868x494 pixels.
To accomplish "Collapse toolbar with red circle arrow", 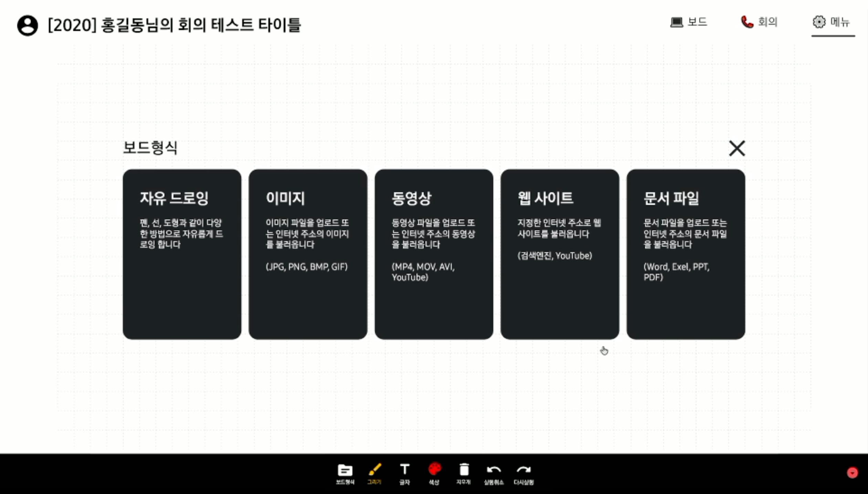I will 852,473.
